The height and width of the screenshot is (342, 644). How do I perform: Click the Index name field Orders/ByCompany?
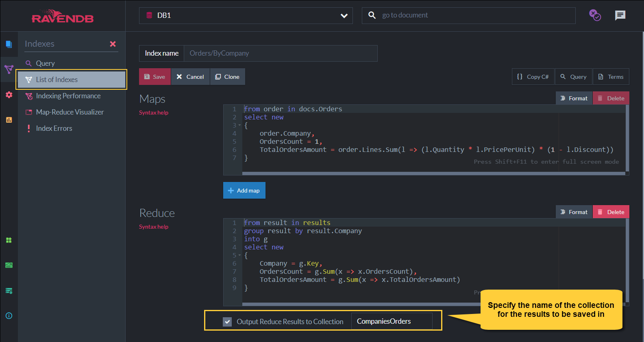(281, 53)
